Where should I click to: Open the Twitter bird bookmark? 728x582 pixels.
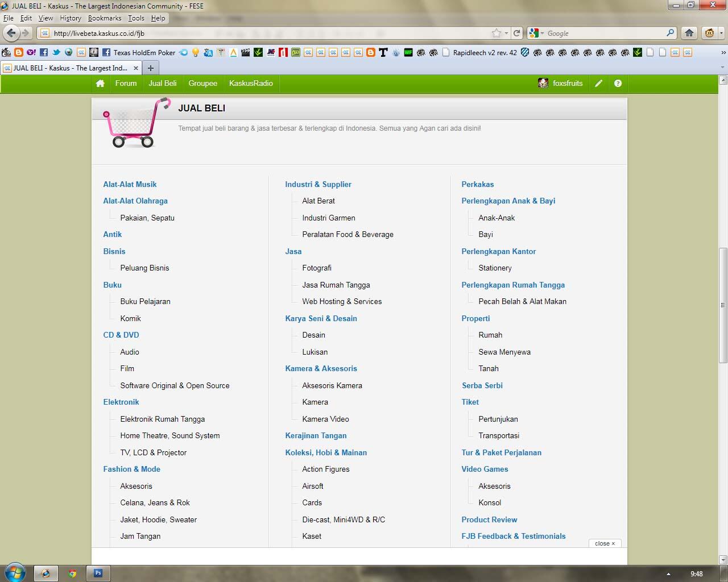tap(56, 52)
